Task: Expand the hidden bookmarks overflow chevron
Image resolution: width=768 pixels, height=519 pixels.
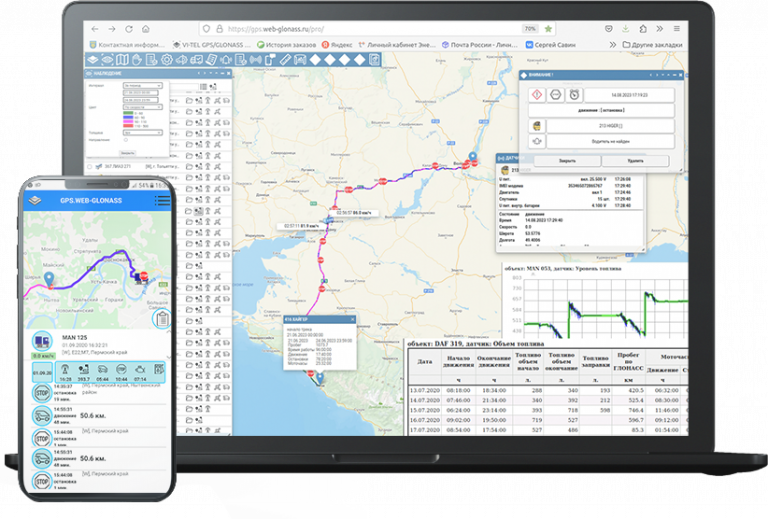Action: pos(612,45)
